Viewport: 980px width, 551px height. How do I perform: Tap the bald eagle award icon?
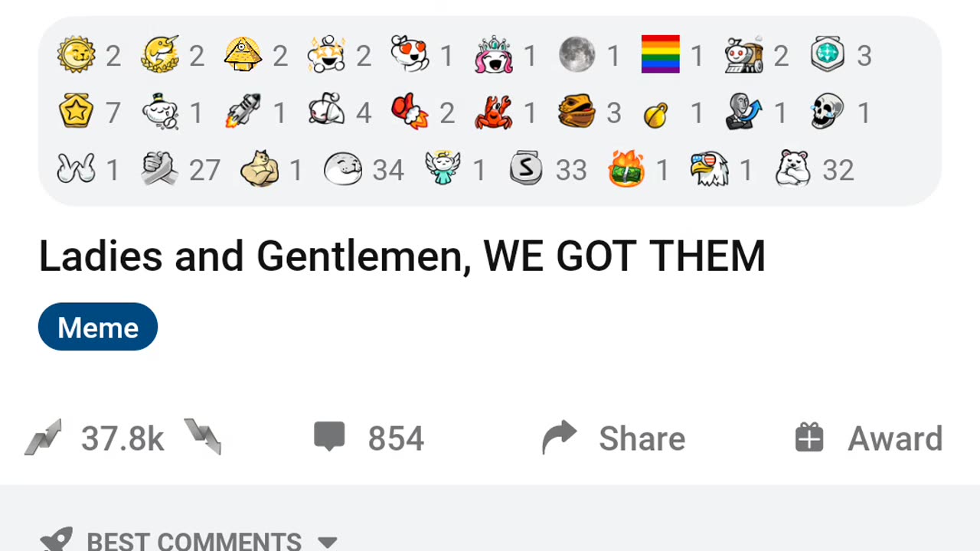point(709,169)
